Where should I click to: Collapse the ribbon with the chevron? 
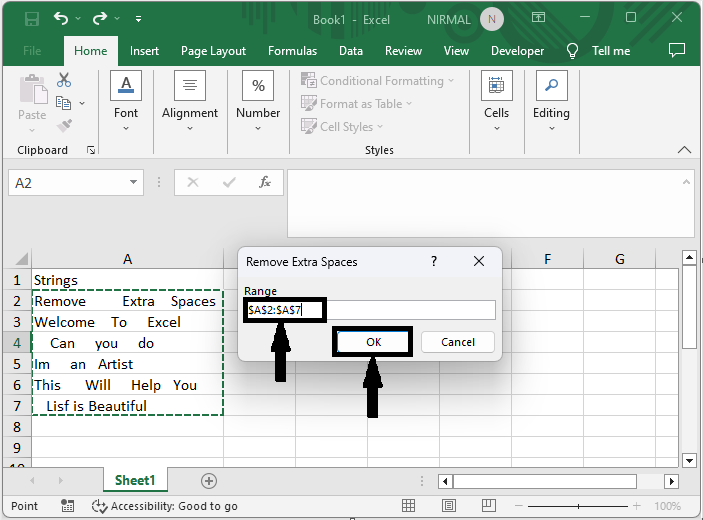[x=684, y=150]
